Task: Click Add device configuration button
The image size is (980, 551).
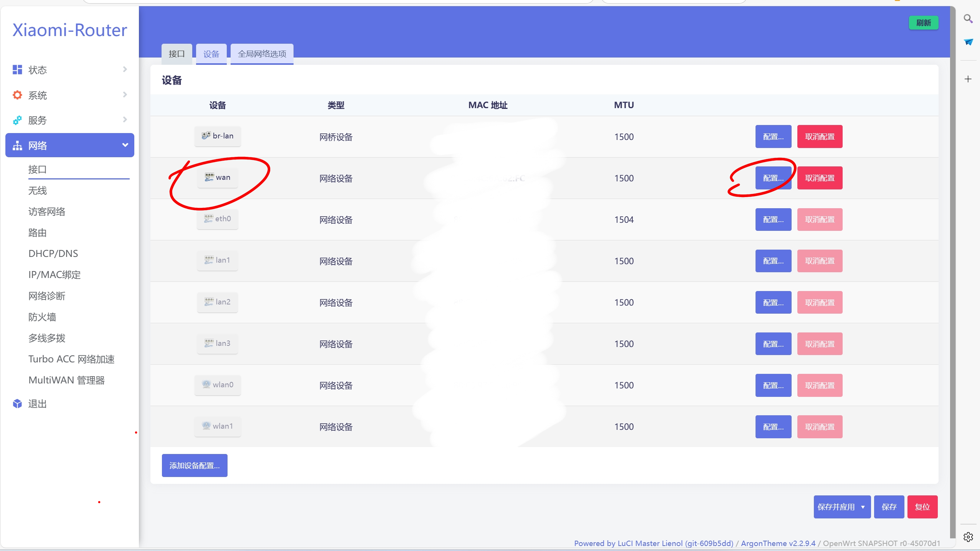Action: click(x=195, y=465)
